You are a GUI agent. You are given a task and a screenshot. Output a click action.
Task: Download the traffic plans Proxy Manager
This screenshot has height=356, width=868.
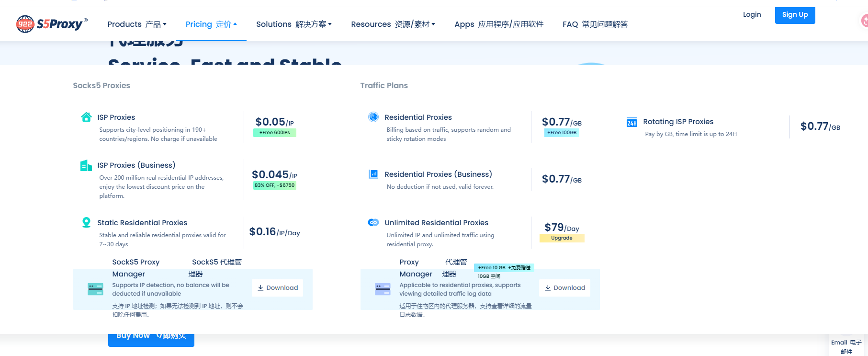tap(565, 288)
